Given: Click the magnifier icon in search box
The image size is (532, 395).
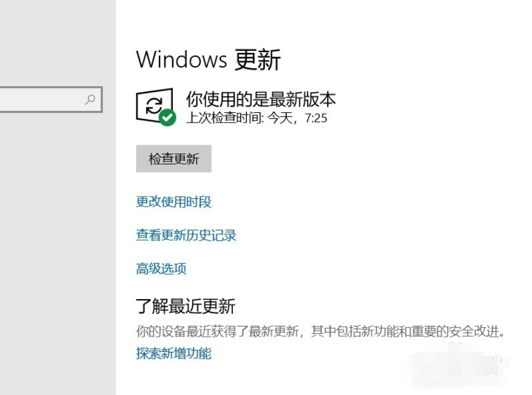Looking at the screenshot, I should coord(90,100).
